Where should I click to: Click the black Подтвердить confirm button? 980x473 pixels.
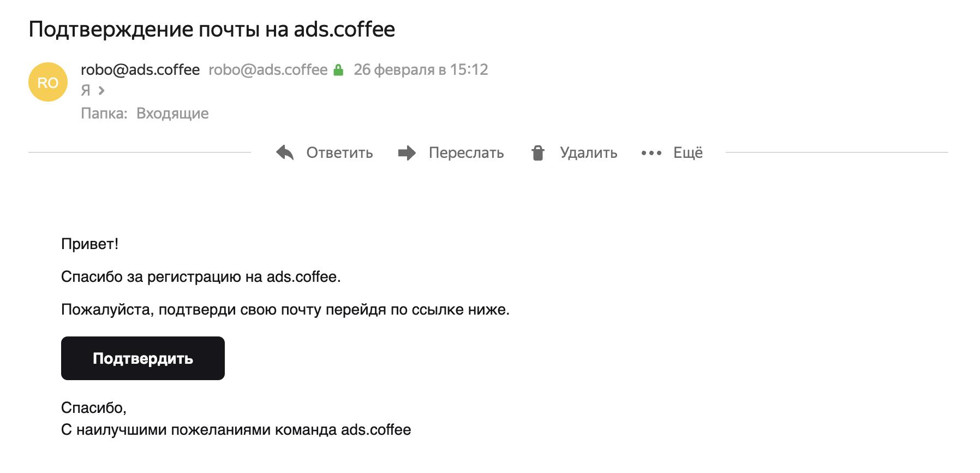click(x=143, y=358)
